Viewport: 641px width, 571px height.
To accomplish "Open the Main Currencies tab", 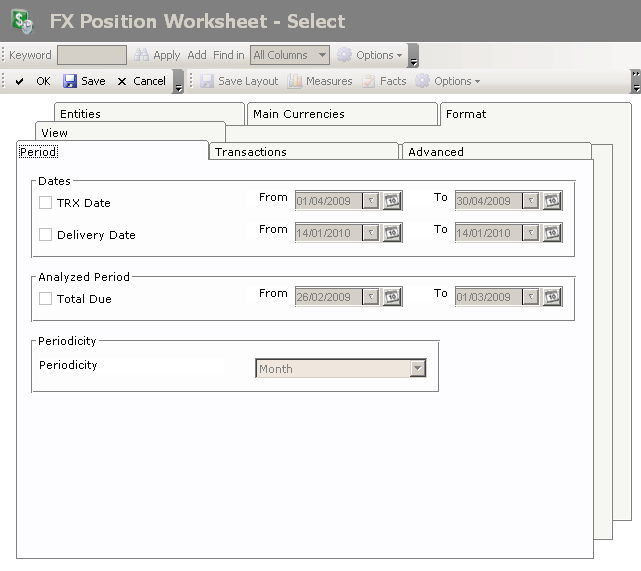I will pyautogui.click(x=298, y=114).
